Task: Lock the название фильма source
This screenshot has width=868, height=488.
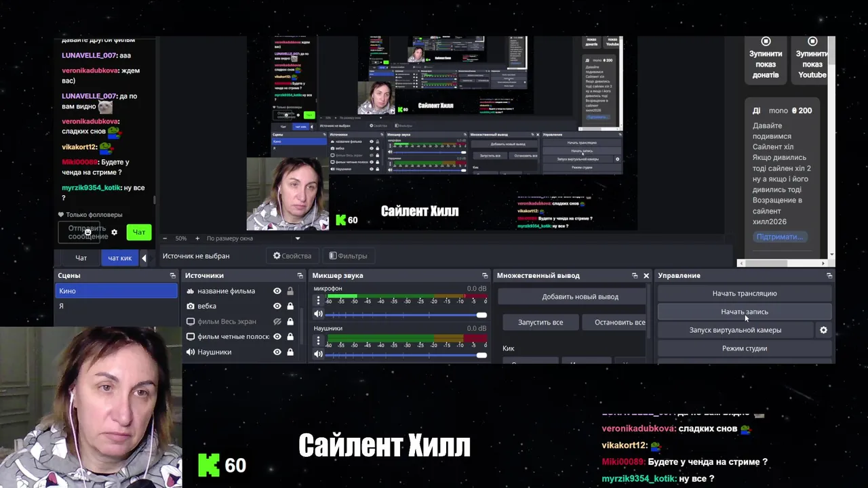Action: tap(290, 291)
